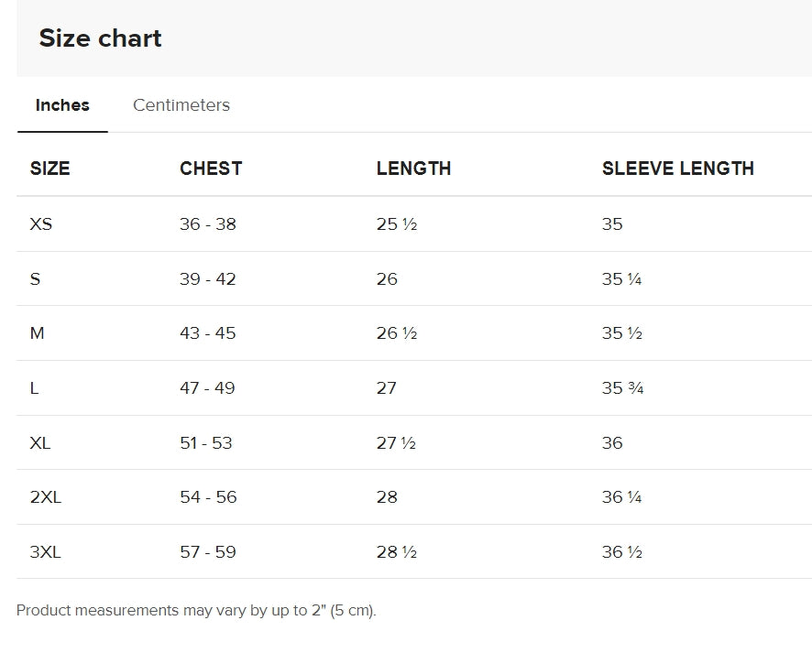The height and width of the screenshot is (653, 812).
Task: Click the S length value 26
Action: 387,279
